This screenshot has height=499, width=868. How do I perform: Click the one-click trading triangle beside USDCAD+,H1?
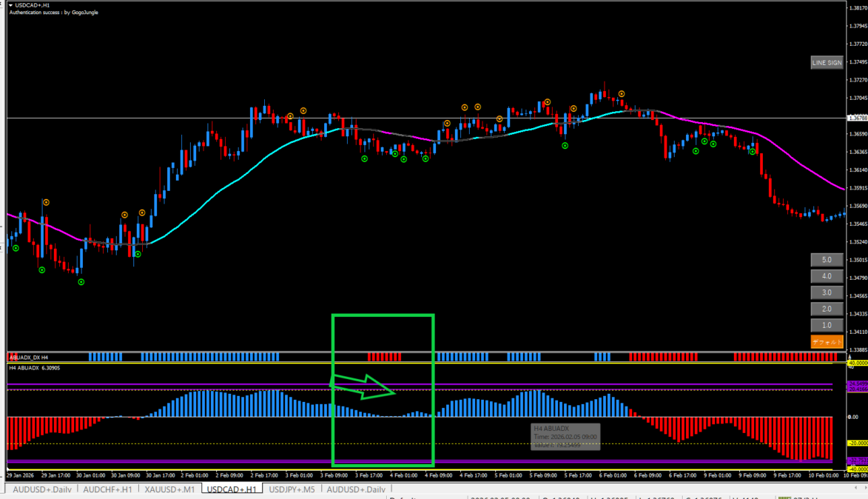pyautogui.click(x=10, y=5)
